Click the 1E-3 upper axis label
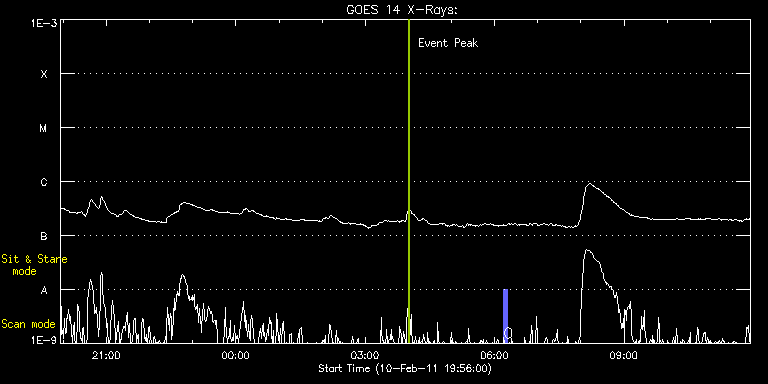 coord(44,23)
